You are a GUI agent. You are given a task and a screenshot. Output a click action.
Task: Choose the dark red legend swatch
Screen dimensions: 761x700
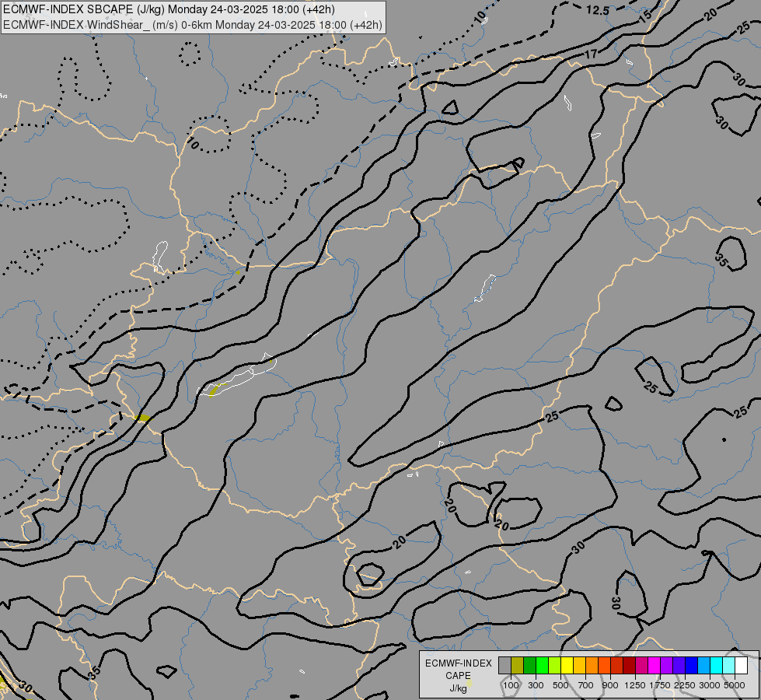[630, 666]
